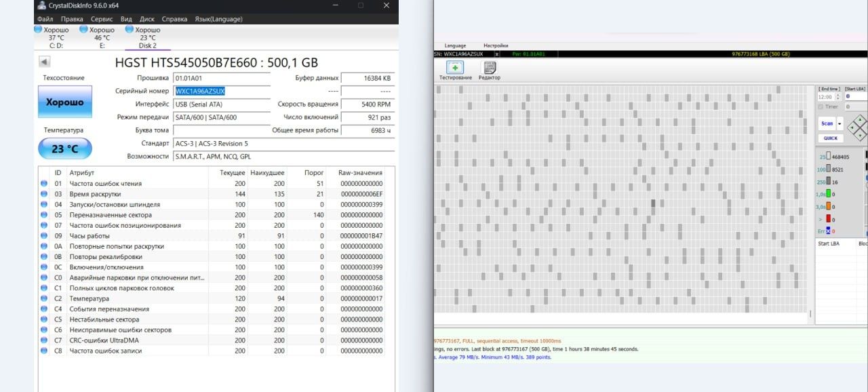The width and height of the screenshot is (868, 392).
Task: Click the small x beside the SN field
Action: click(497, 54)
